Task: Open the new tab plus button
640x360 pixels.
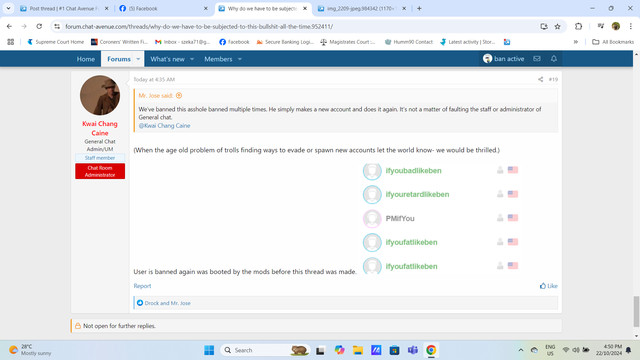Action: 419,8
